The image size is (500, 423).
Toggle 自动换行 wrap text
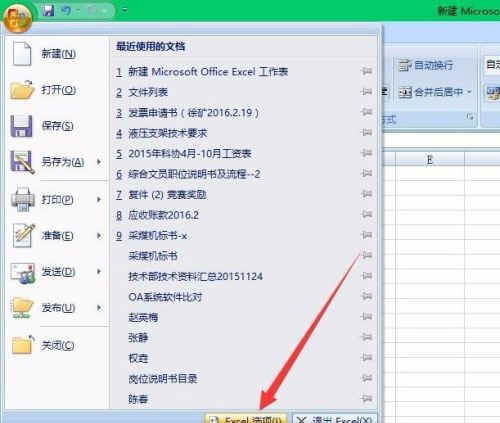tap(426, 66)
